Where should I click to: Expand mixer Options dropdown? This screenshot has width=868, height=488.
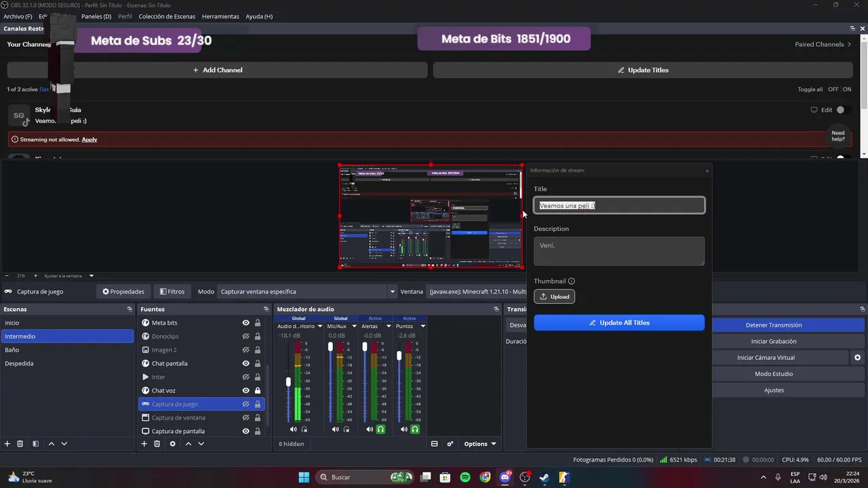(x=479, y=444)
